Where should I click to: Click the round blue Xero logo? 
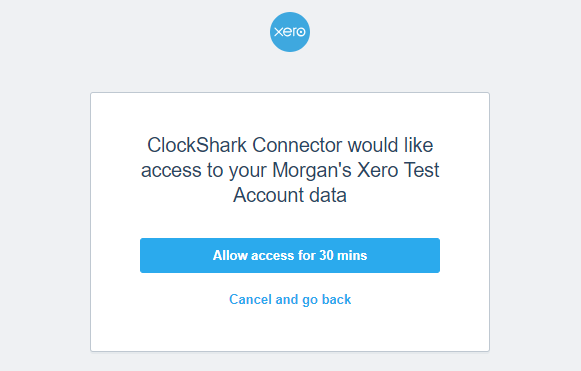(290, 32)
